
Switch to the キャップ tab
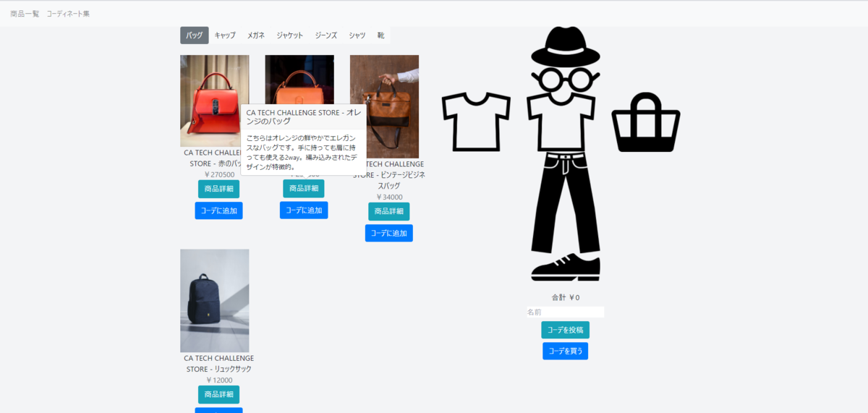(225, 35)
